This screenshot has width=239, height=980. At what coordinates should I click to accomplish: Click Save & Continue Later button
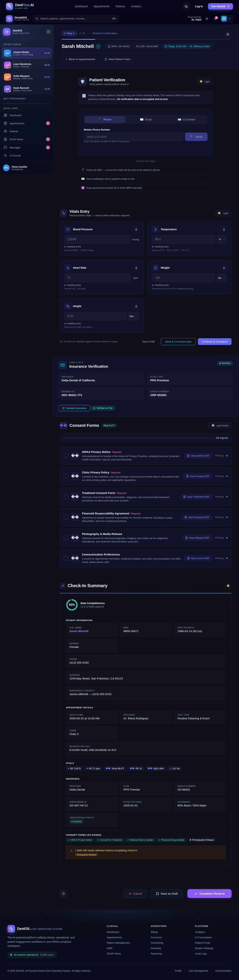point(178,342)
